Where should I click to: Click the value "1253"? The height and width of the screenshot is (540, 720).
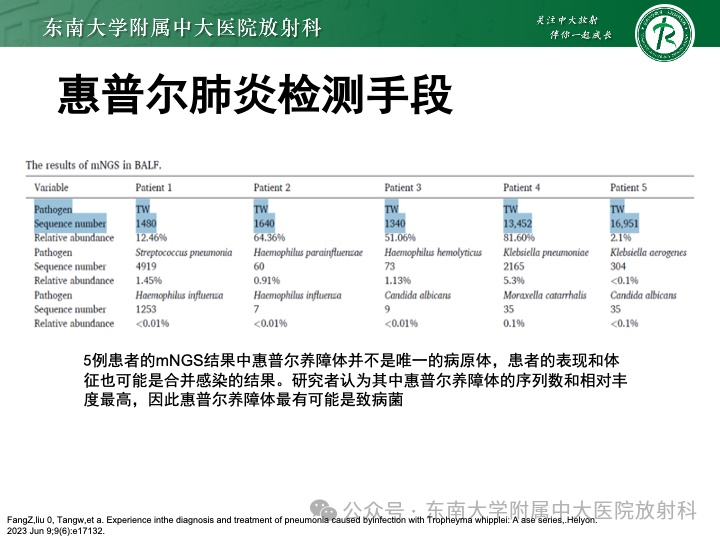point(146,309)
